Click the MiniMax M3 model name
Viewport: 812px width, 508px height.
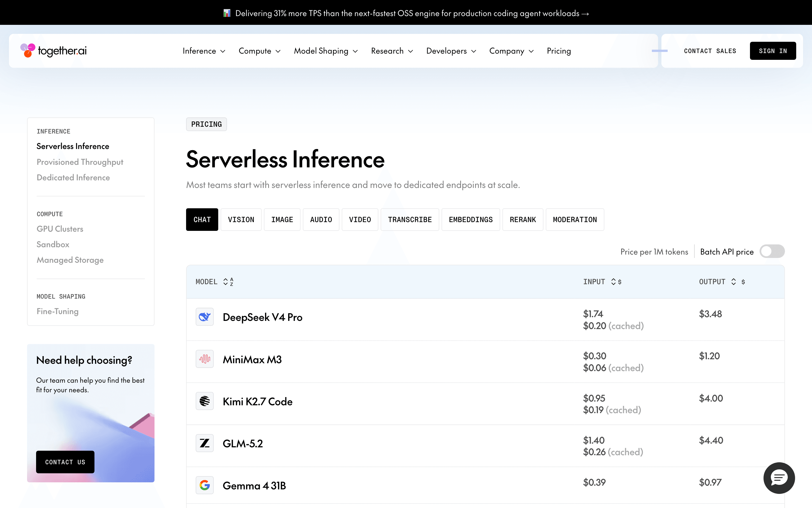point(252,360)
